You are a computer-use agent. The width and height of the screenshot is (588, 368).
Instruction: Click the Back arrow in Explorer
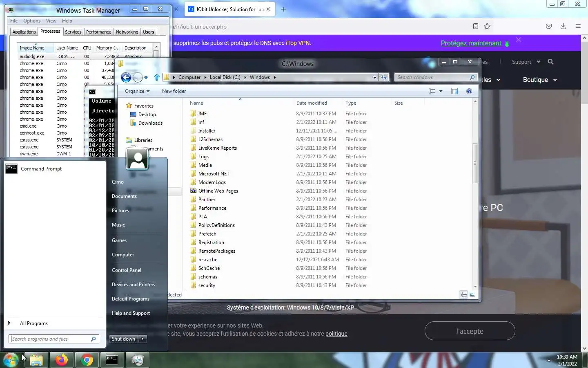tap(126, 77)
